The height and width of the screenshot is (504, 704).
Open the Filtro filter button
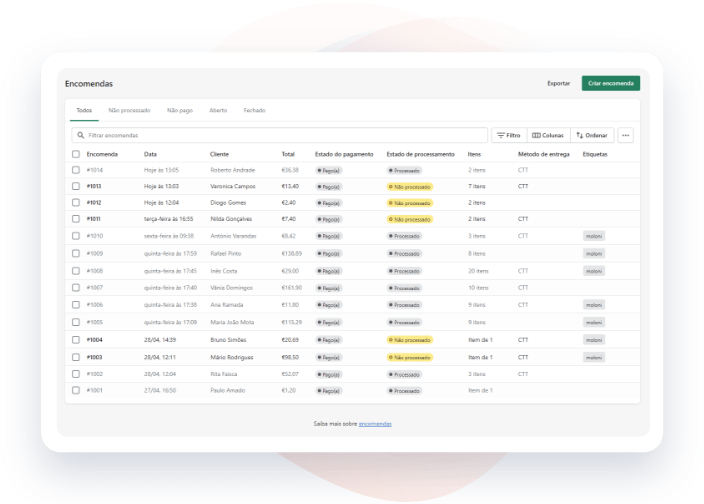point(509,135)
